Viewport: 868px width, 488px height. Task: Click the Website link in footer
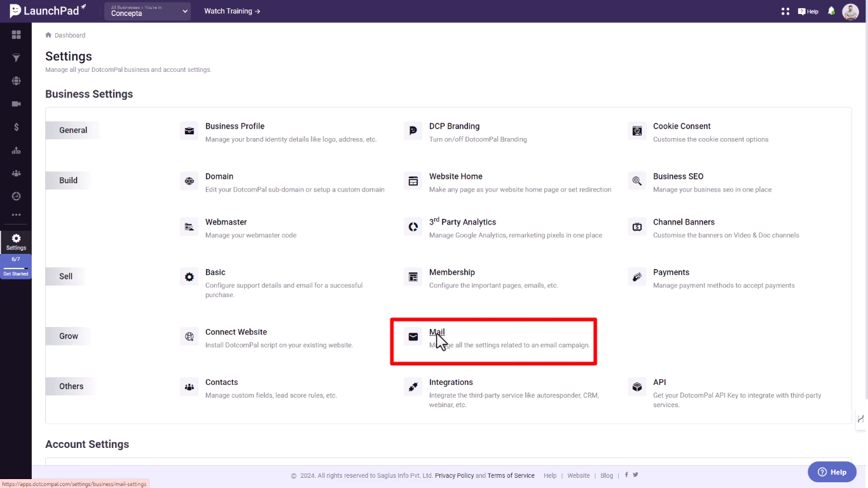click(x=579, y=475)
